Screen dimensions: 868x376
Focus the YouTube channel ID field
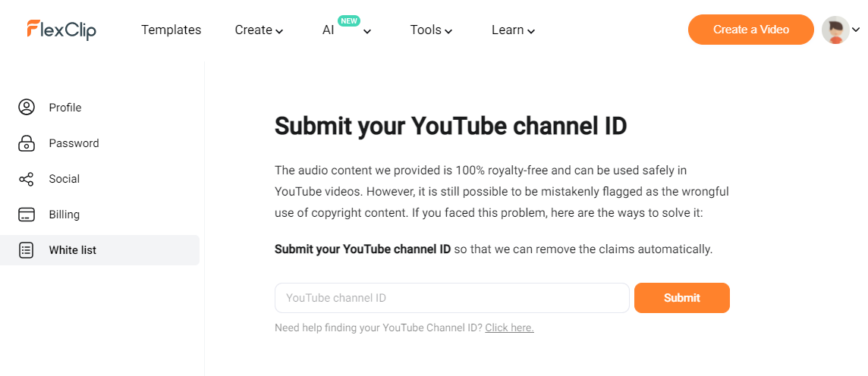(x=451, y=298)
